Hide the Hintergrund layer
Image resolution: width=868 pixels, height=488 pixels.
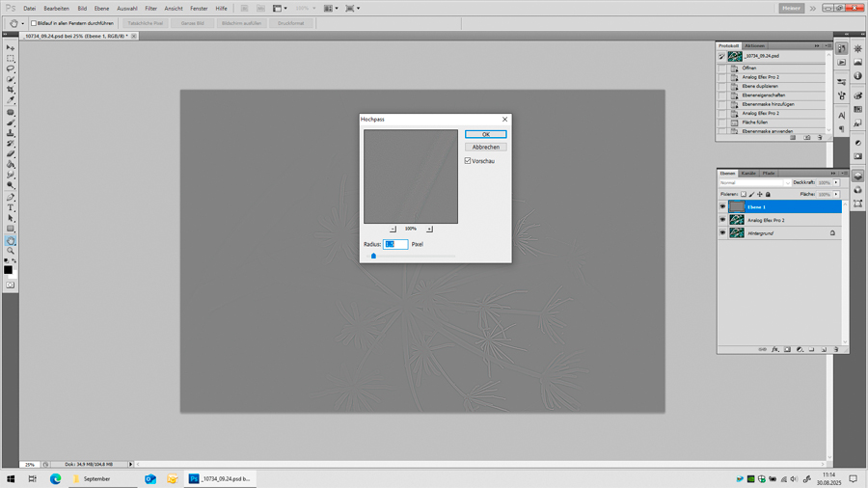[722, 232]
